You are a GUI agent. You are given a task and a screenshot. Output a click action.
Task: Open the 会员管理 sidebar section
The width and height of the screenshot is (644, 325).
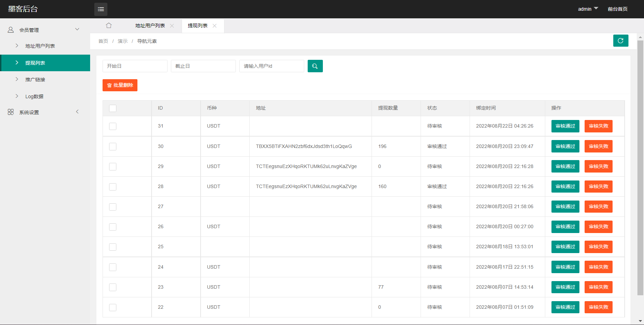[45, 30]
